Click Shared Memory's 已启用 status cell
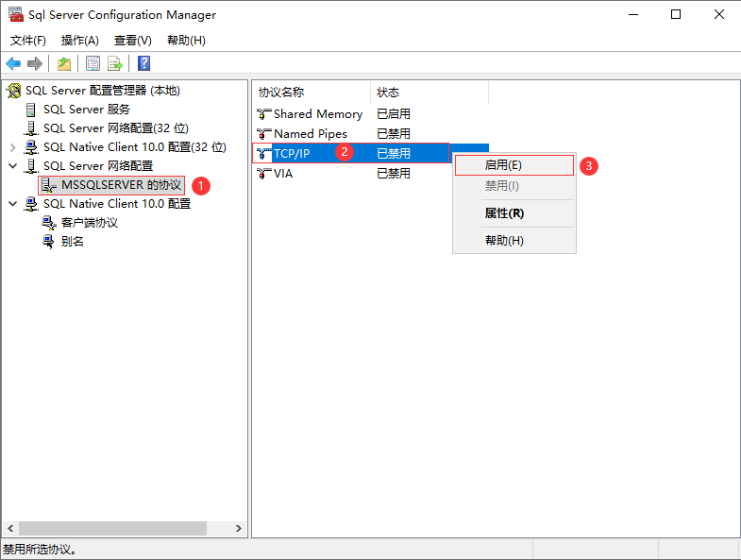Viewport: 741px width, 560px height. click(x=394, y=114)
